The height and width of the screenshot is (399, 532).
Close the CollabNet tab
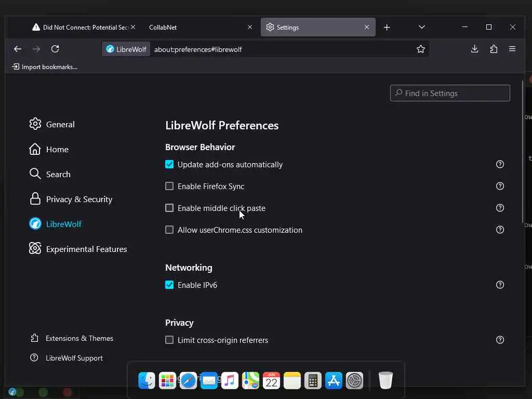coord(250,27)
